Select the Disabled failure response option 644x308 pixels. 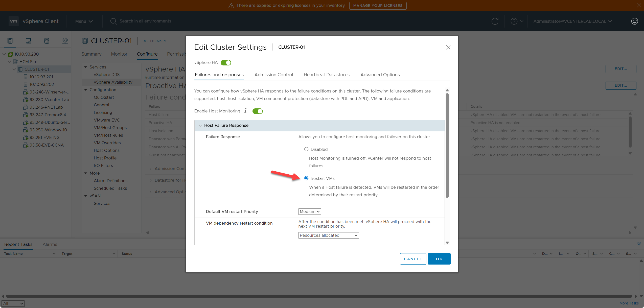[306, 149]
